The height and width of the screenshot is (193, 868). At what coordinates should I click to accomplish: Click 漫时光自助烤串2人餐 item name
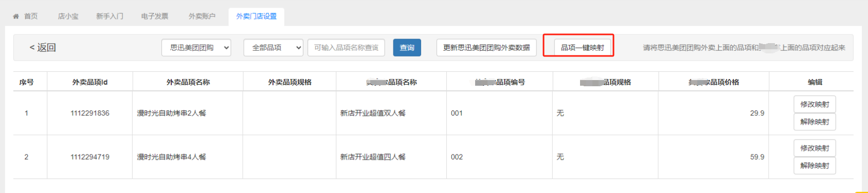point(171,113)
